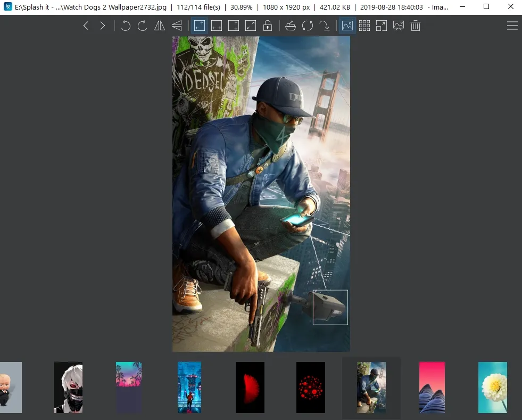Maximize the image viewer window
Screen dimensions: 522x420
pyautogui.click(x=486, y=7)
